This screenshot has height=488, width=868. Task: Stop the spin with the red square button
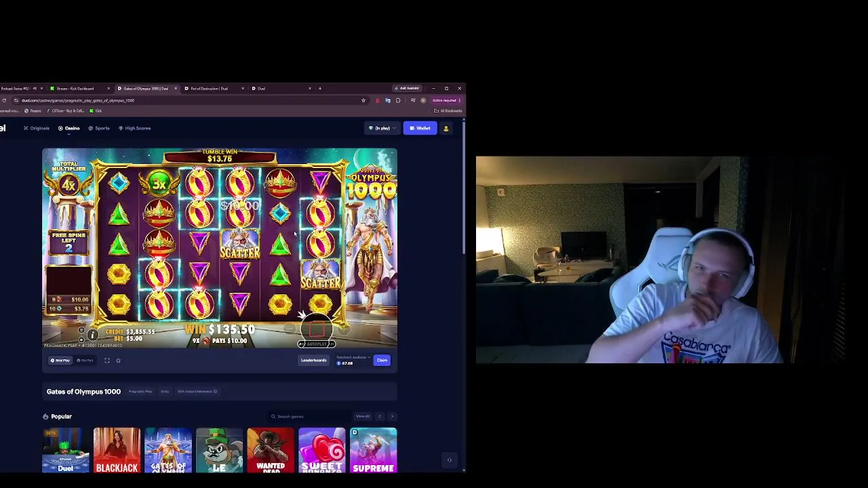point(317,329)
